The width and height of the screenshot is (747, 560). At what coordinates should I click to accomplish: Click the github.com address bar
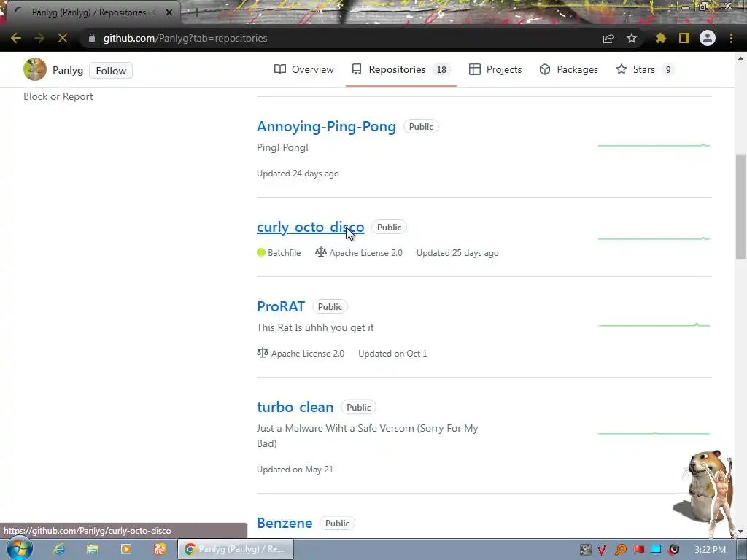pos(343,38)
